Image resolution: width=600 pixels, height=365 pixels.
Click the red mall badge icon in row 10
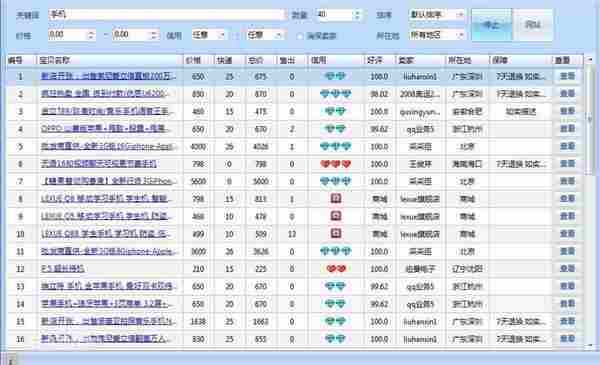(x=336, y=233)
